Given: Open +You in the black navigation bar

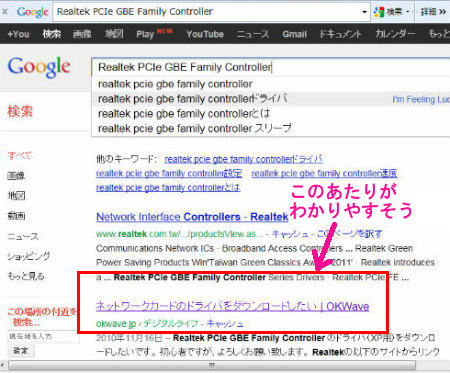Looking at the screenshot, I should (x=18, y=34).
